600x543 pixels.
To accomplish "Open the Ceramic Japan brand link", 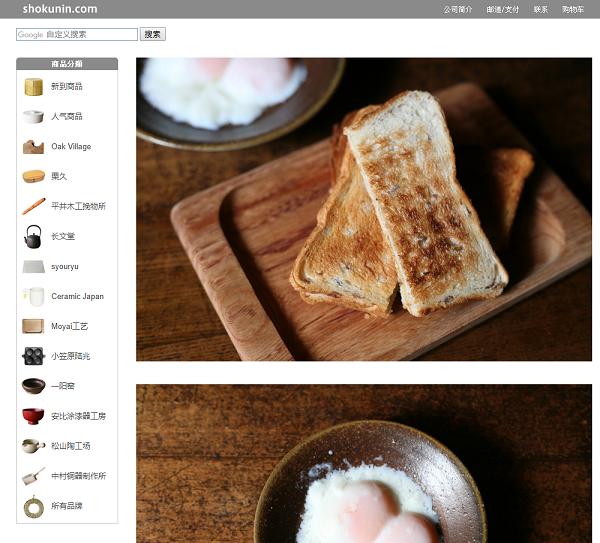I will [78, 297].
